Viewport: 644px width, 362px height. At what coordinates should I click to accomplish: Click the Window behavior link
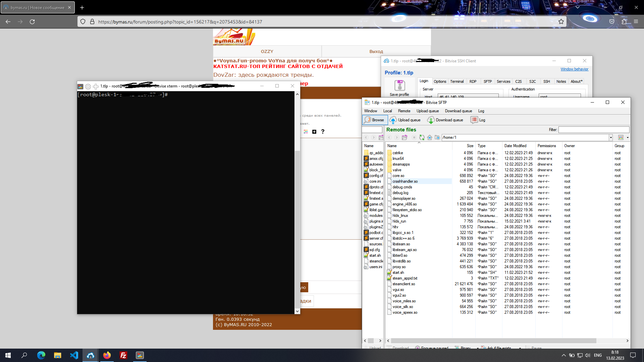[574, 69]
